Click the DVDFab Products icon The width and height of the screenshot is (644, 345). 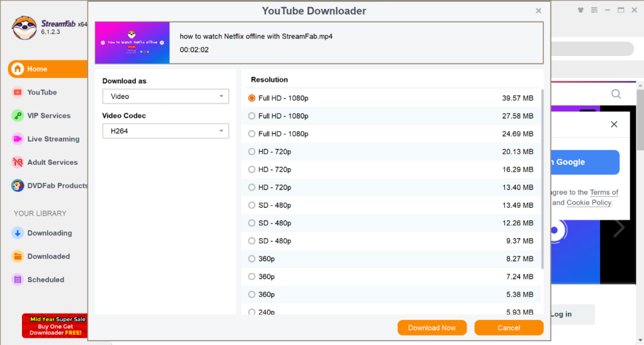tap(17, 186)
